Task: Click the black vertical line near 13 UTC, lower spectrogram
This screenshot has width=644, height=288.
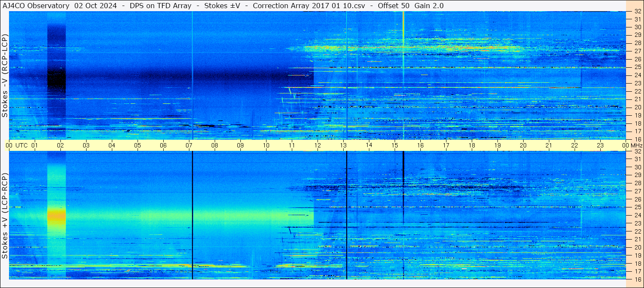Action: [347, 215]
